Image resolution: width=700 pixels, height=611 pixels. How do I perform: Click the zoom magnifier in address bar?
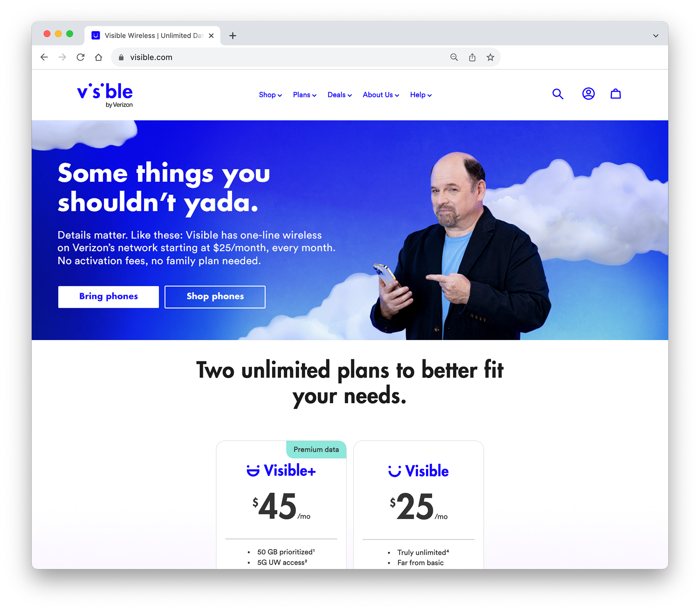pyautogui.click(x=454, y=57)
